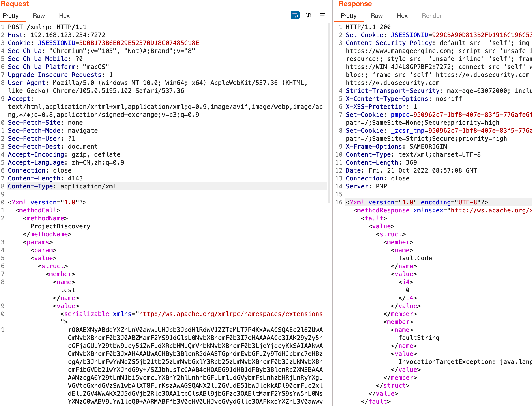Click the serializable xmlns URL in request
The width and height of the screenshot is (532, 406).
pos(231,314)
